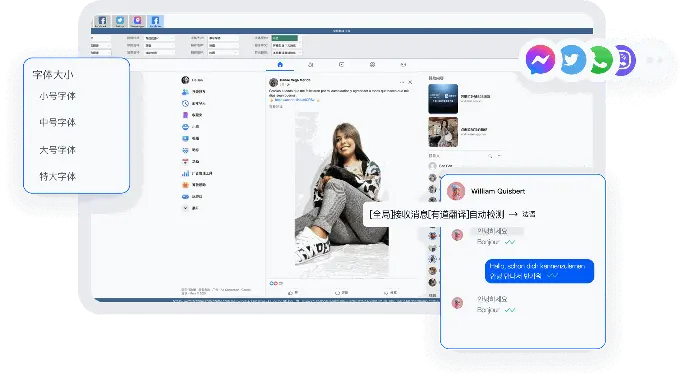The height and width of the screenshot is (379, 690).
Task: Choose 特大字体 font size
Action: pos(57,177)
